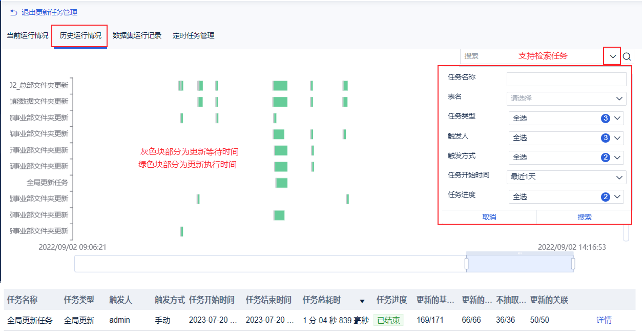Image resolution: width=644 pixels, height=333 pixels.
Task: Click the 取消 button in filter panel
Action: click(489, 217)
